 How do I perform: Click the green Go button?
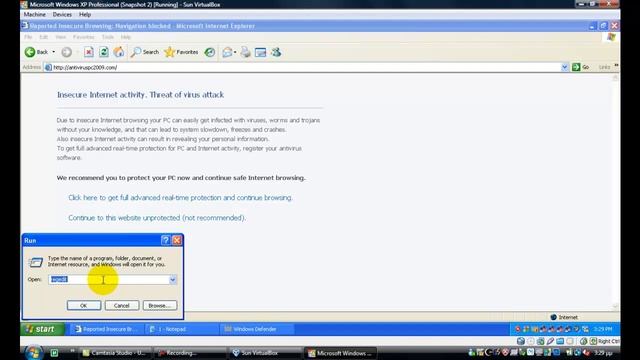580,67
